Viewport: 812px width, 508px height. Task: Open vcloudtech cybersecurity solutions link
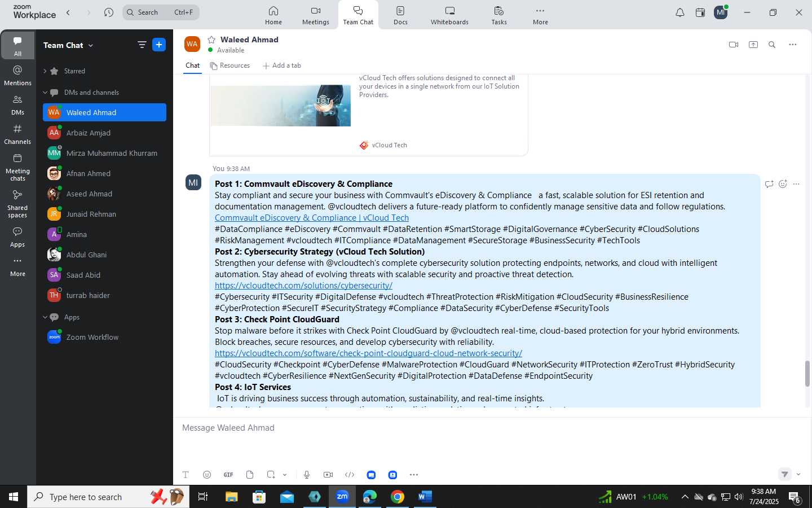tap(303, 286)
